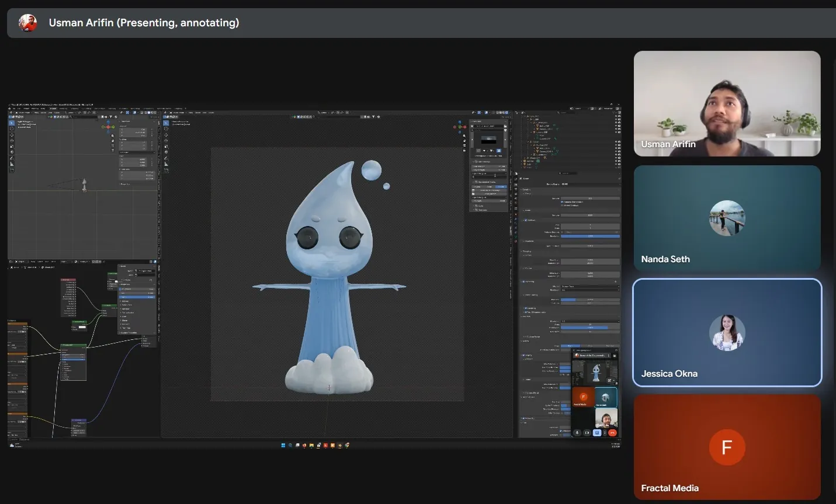Toggle camera in the mini Meet window
Viewport: 836px width, 504px height.
pyautogui.click(x=587, y=433)
